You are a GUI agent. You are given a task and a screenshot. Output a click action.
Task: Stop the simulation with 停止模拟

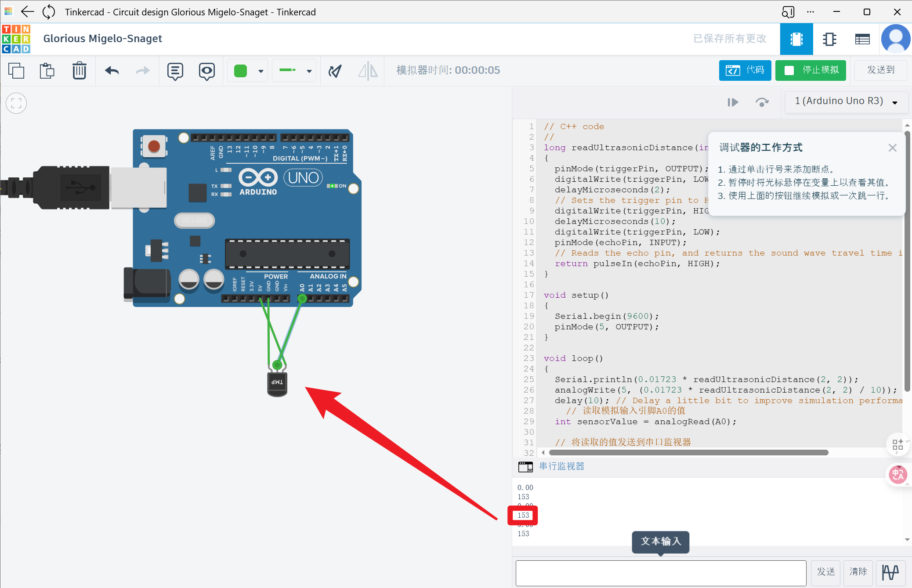click(x=811, y=70)
